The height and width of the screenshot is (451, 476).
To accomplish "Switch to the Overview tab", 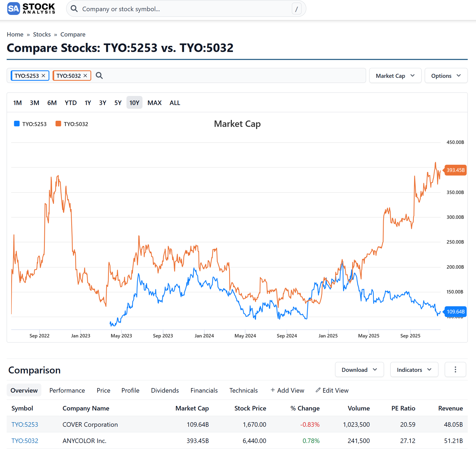I will click(24, 390).
